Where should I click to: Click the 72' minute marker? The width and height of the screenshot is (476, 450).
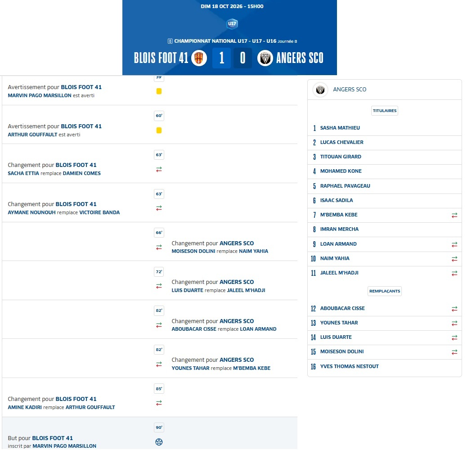pyautogui.click(x=159, y=271)
